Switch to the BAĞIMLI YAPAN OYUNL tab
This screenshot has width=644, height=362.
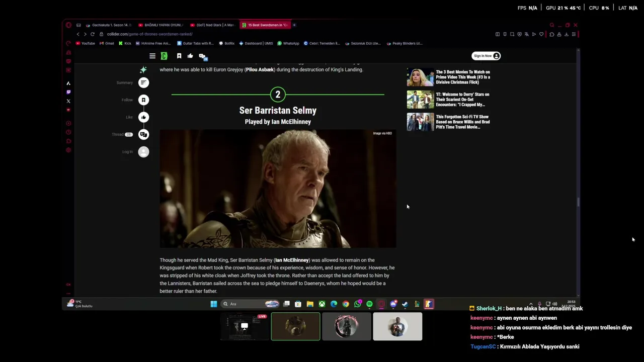[x=161, y=25]
